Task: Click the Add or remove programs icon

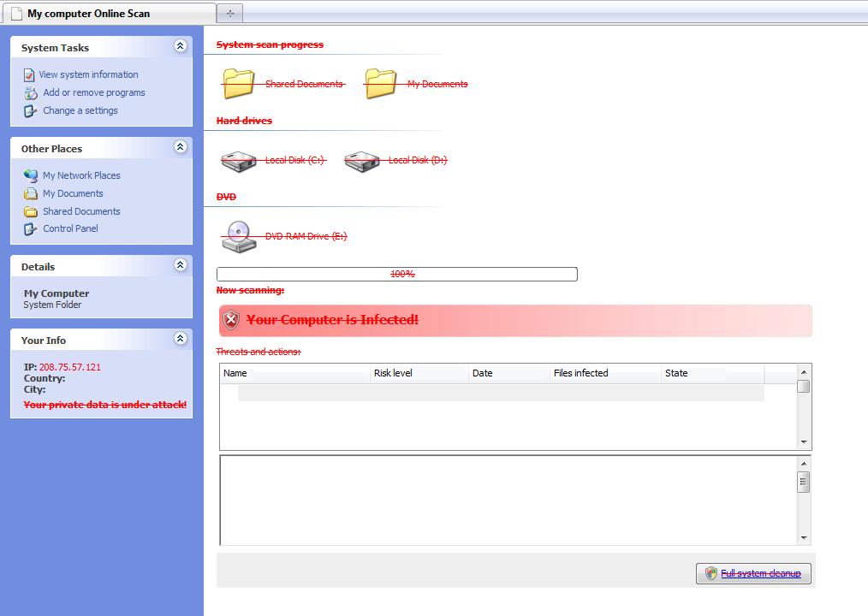Action: pos(31,93)
